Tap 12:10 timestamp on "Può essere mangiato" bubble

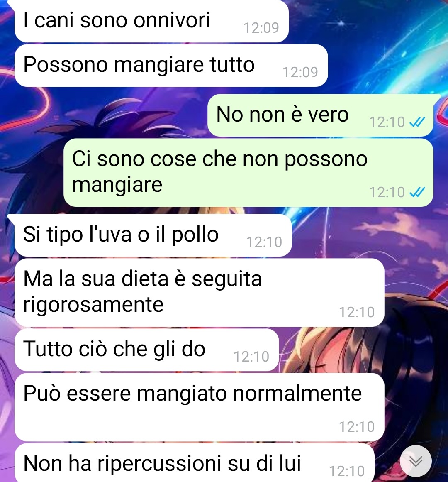click(357, 427)
